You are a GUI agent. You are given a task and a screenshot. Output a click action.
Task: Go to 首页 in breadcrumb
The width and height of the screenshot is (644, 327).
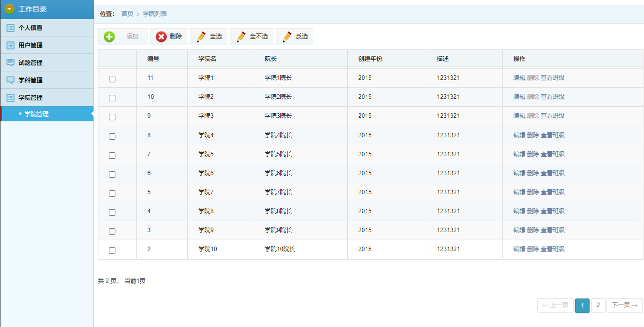click(127, 13)
